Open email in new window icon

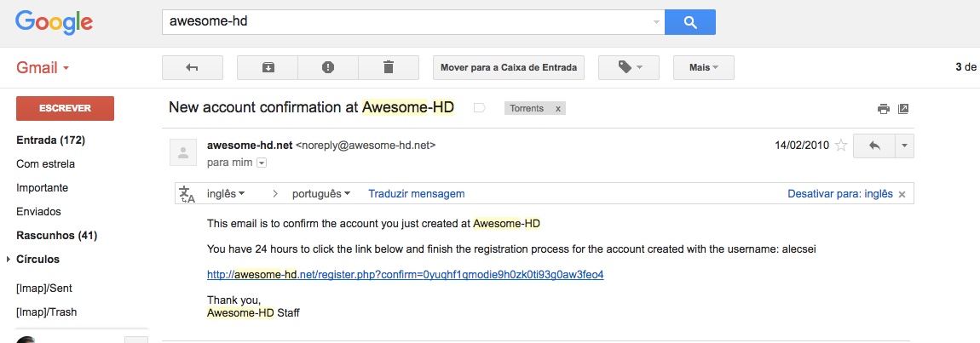click(x=903, y=109)
